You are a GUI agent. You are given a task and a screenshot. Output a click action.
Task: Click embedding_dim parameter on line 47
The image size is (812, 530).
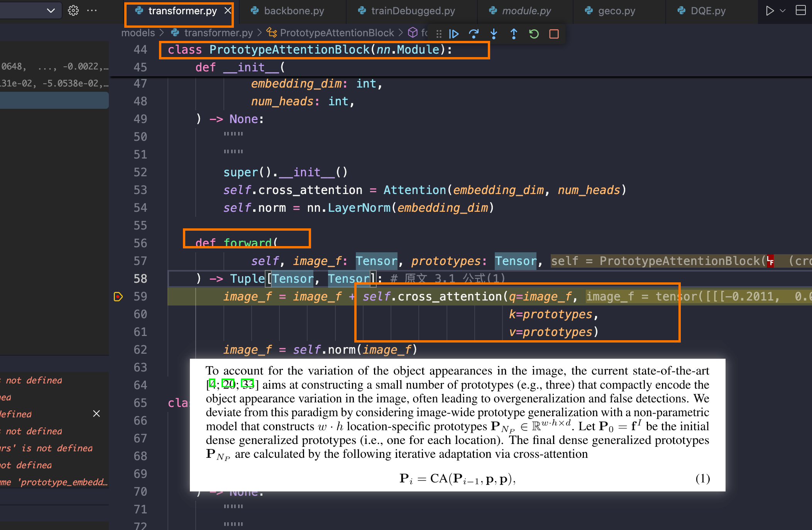point(296,83)
